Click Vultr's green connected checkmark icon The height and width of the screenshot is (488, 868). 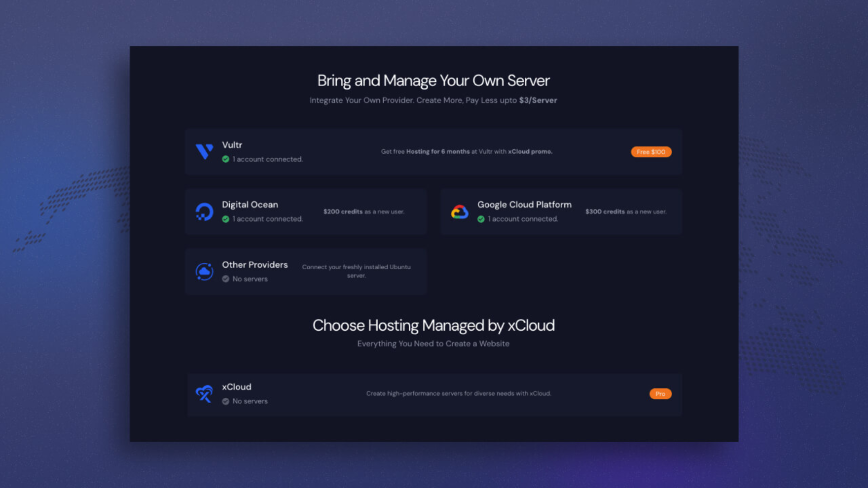tap(225, 159)
